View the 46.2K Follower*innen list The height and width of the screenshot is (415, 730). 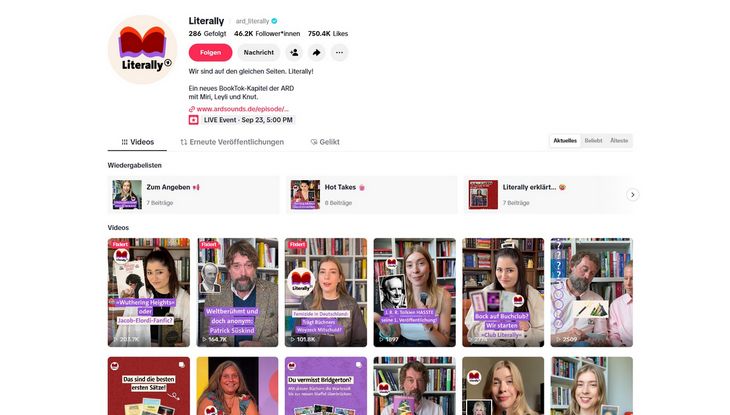coord(267,34)
